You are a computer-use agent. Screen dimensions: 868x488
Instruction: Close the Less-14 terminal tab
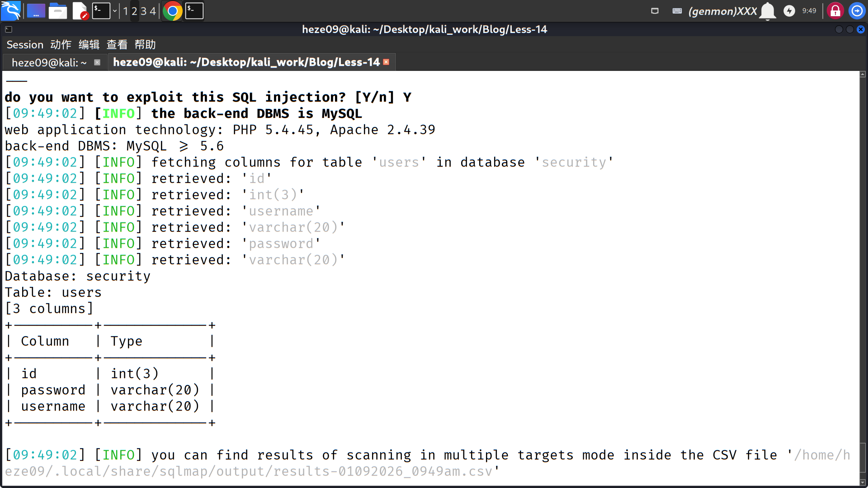[x=386, y=62]
